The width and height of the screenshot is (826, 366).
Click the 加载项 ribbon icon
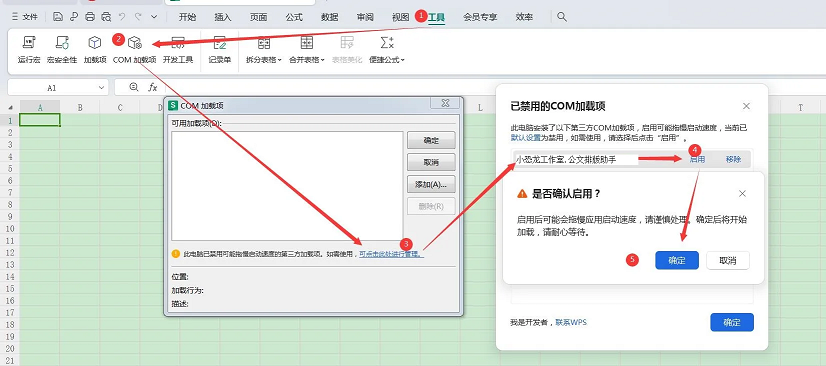coord(95,50)
